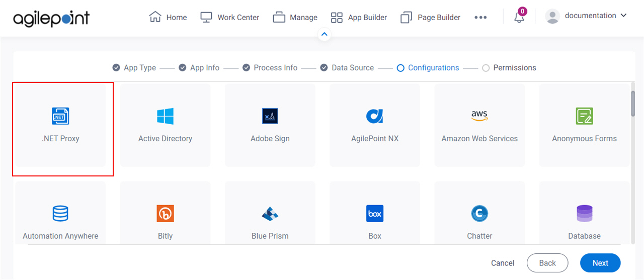Select the Amazon Web Services icon
The width and height of the screenshot is (644, 280).
pyautogui.click(x=479, y=116)
